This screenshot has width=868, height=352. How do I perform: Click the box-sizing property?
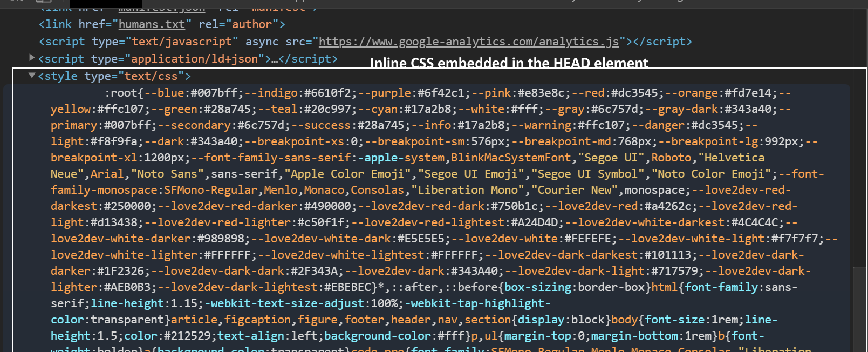coord(538,287)
